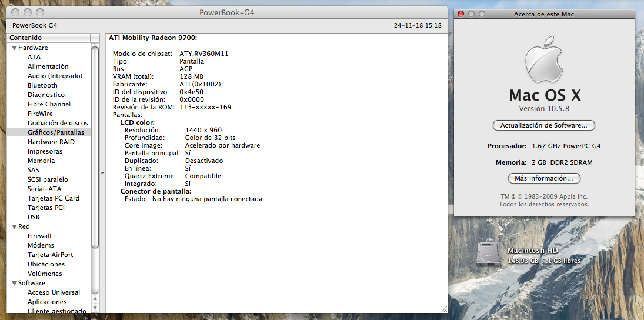The width and height of the screenshot is (644, 320).
Task: Select Tarjetas PCI entry
Action: coord(46,208)
